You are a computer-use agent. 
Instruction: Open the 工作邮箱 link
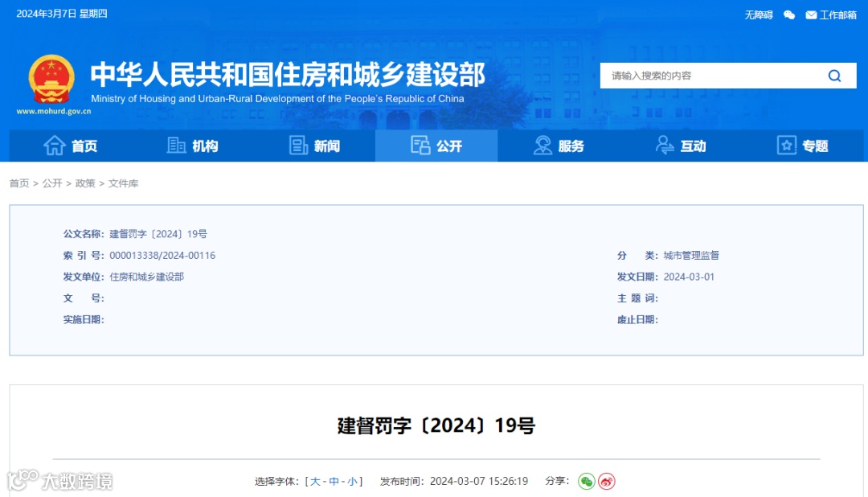pyautogui.click(x=837, y=15)
